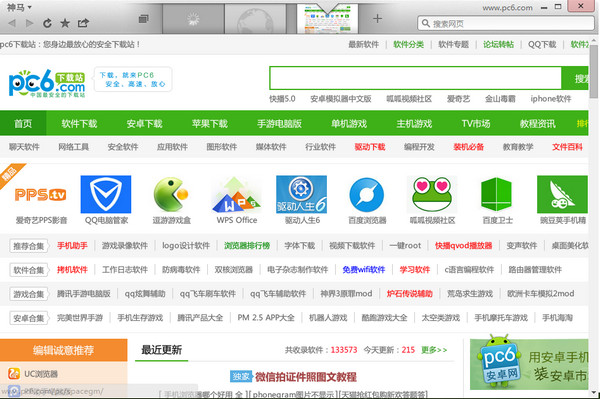Viewport: 600px width, 399px height.
Task: Open the 软件下载 navigation tab
Action: tap(79, 124)
